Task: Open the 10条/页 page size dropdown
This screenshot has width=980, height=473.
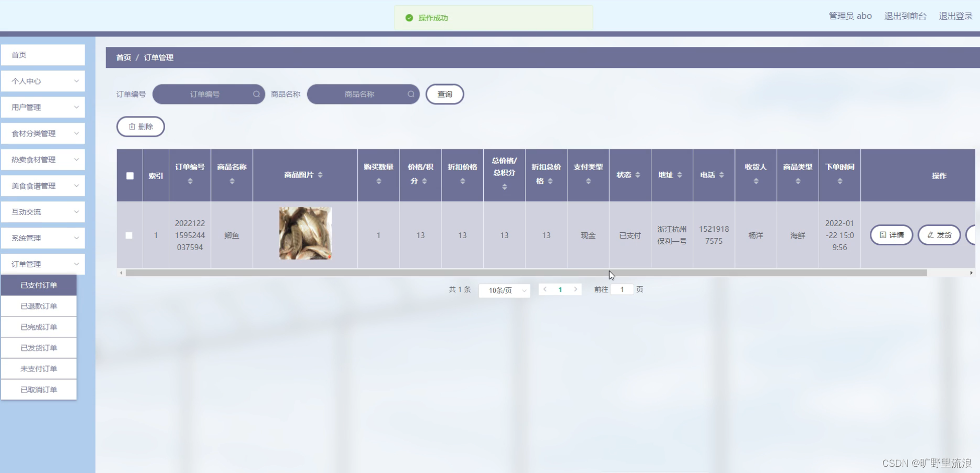Action: pyautogui.click(x=505, y=290)
